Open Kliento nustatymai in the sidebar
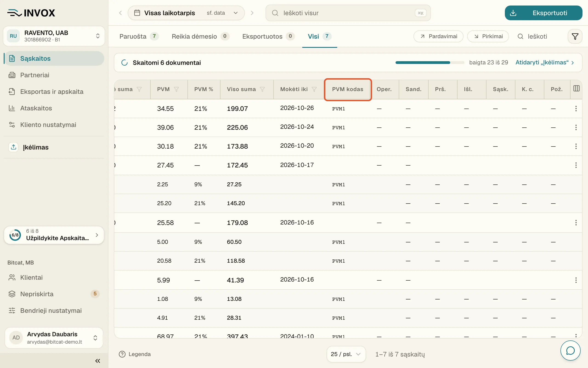 click(x=54, y=125)
